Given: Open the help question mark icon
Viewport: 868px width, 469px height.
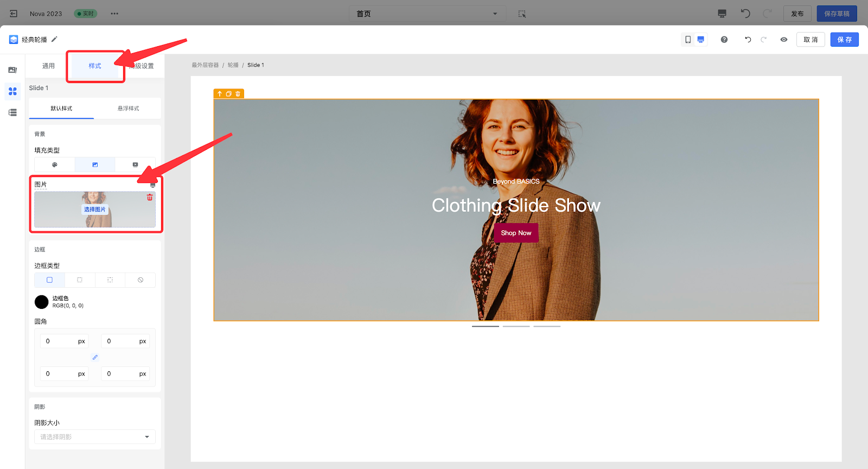Looking at the screenshot, I should click(724, 40).
